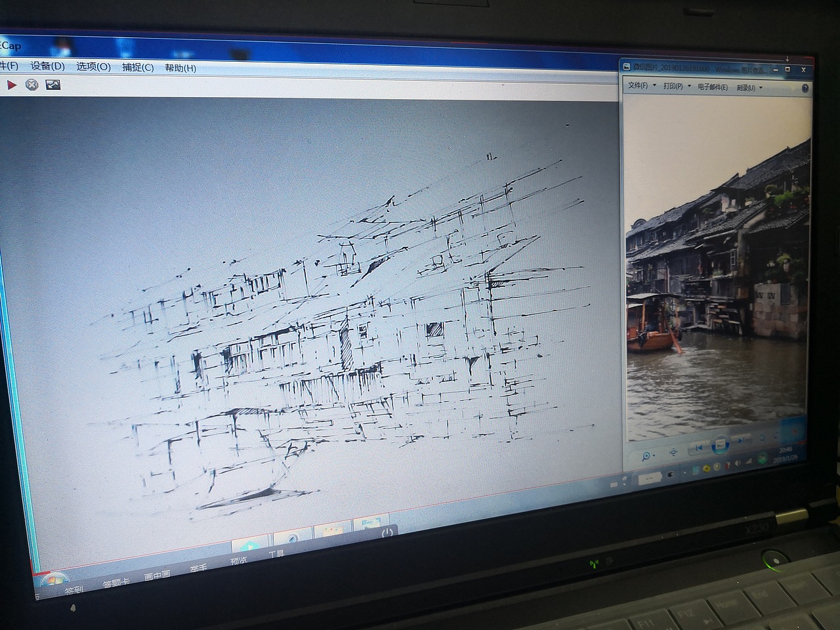The image size is (840, 630).
Task: Click the volume speaker icon in system tray
Action: click(x=738, y=463)
